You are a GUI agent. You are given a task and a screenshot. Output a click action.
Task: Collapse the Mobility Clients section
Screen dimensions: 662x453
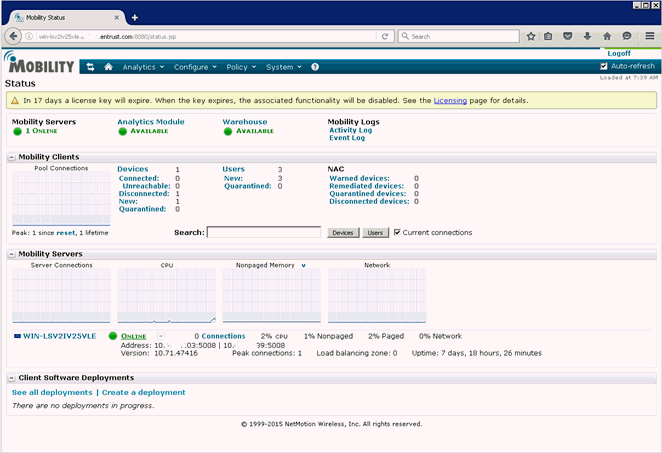tap(11, 157)
